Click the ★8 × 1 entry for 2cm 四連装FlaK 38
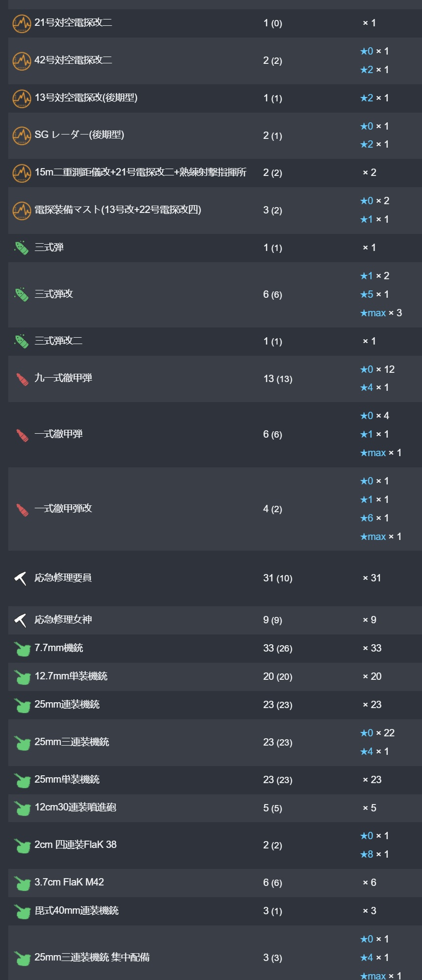Screen dimensions: 422x980 click(374, 854)
